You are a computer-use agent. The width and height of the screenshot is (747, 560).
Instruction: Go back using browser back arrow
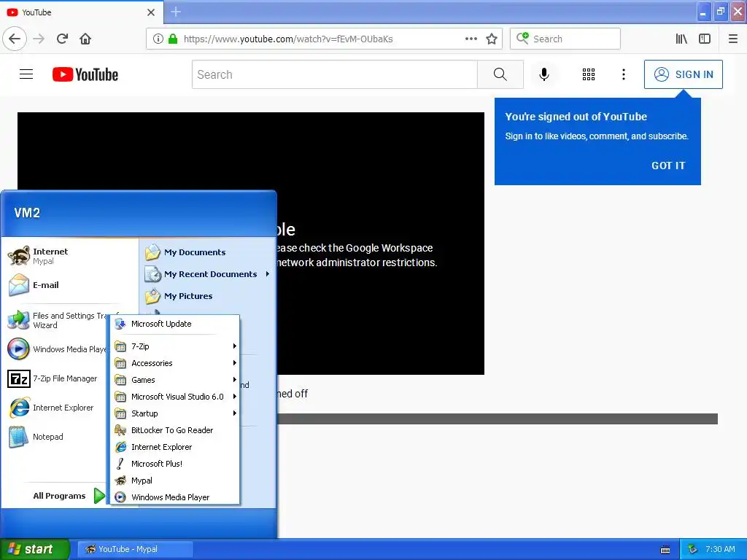coord(15,39)
